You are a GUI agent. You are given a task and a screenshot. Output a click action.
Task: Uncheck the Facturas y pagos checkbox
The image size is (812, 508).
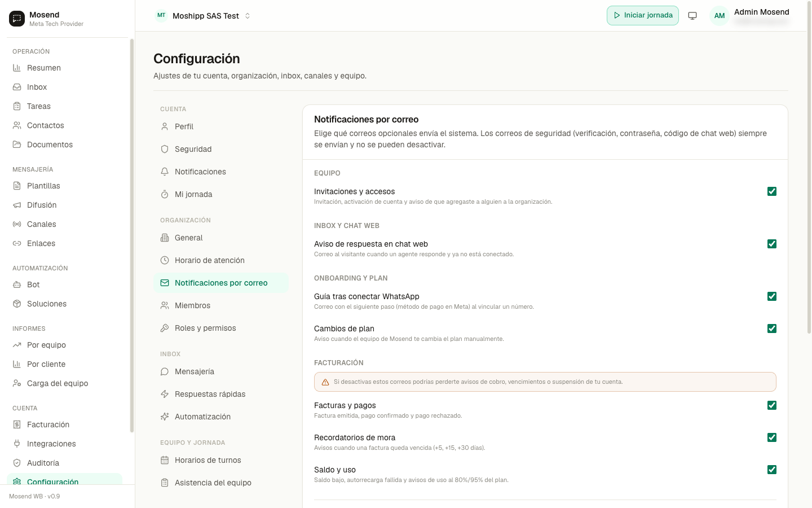772,405
